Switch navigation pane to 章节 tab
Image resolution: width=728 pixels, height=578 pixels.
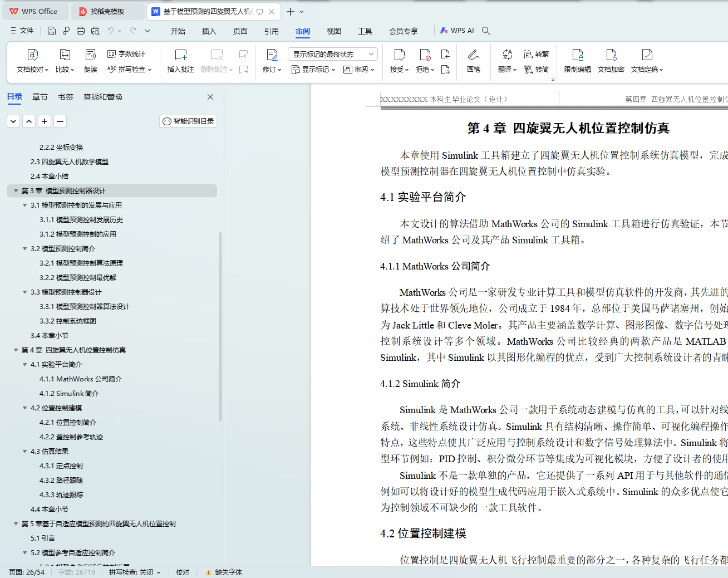click(x=40, y=97)
